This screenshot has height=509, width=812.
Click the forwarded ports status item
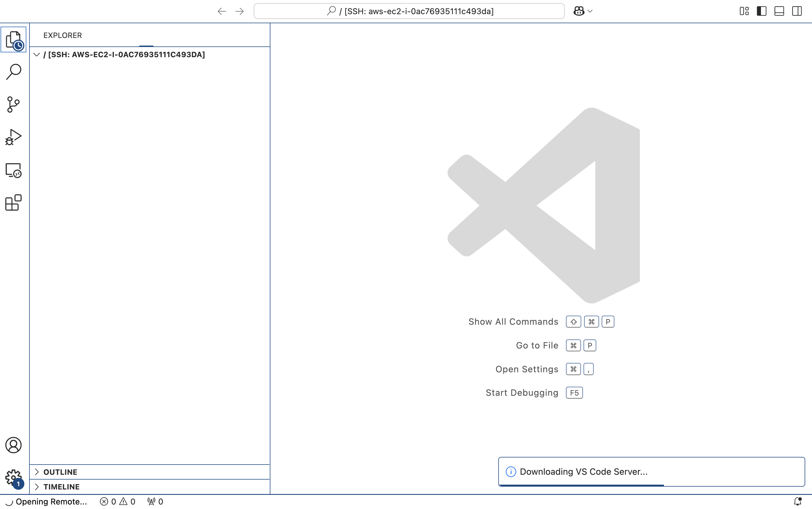tap(155, 502)
